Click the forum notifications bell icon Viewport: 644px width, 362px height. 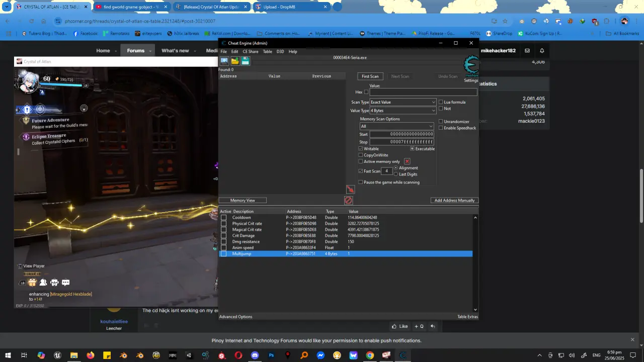pyautogui.click(x=542, y=51)
